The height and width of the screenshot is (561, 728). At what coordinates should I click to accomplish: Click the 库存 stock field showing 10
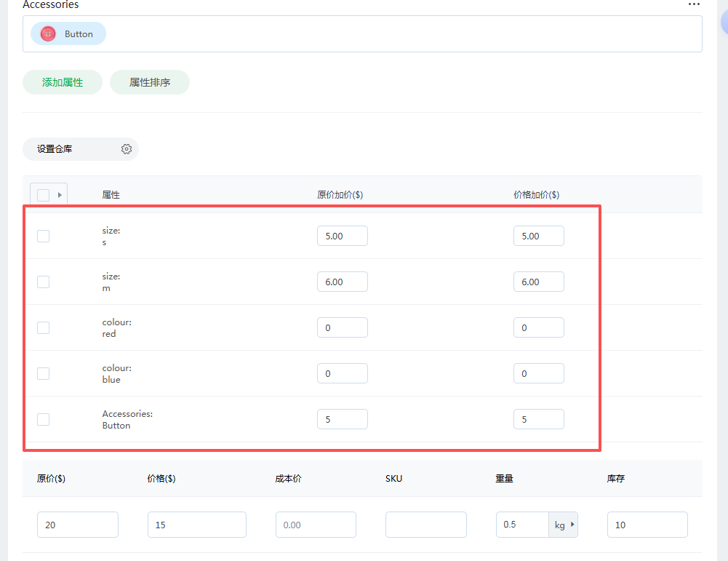[647, 525]
